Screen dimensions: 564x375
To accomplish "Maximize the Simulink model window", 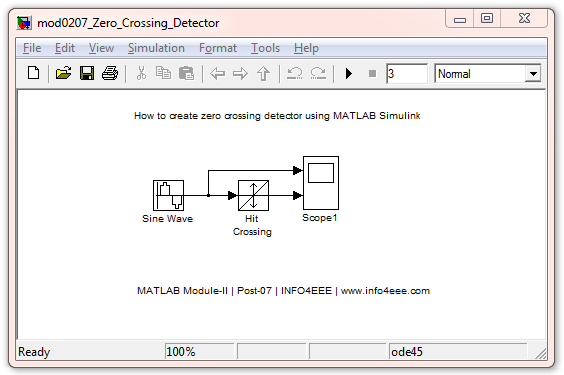I will [x=487, y=18].
